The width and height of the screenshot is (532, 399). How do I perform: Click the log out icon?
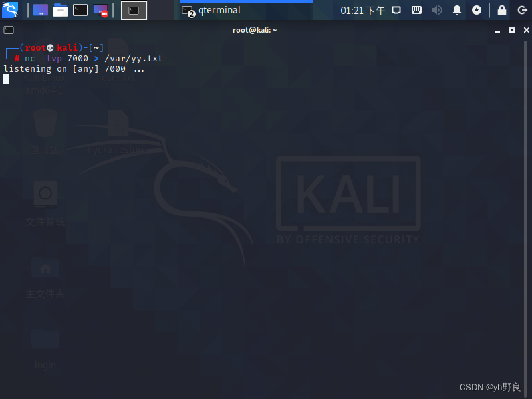click(x=522, y=10)
